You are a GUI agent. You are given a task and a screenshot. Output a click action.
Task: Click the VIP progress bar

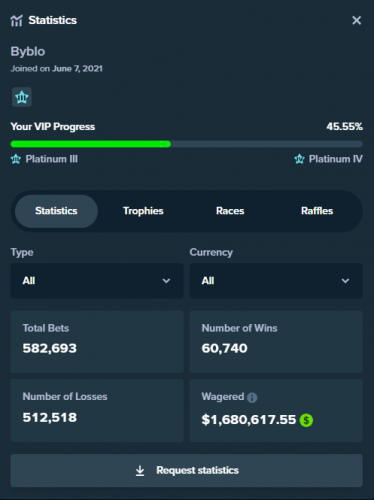coord(187,144)
